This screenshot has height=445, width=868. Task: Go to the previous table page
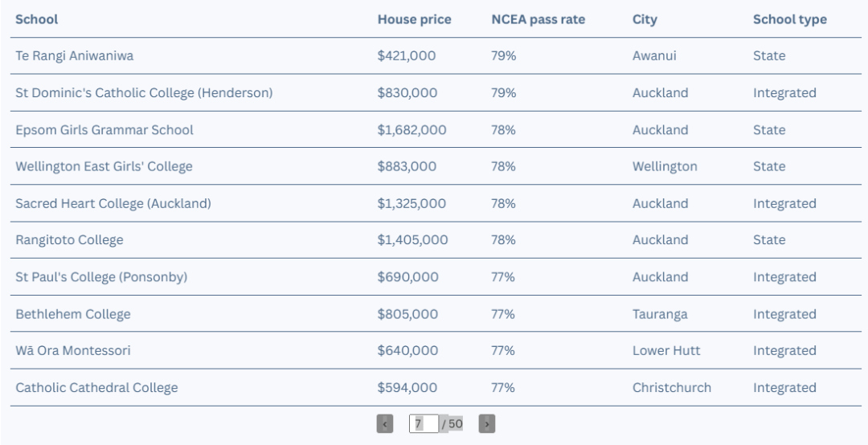click(x=385, y=424)
